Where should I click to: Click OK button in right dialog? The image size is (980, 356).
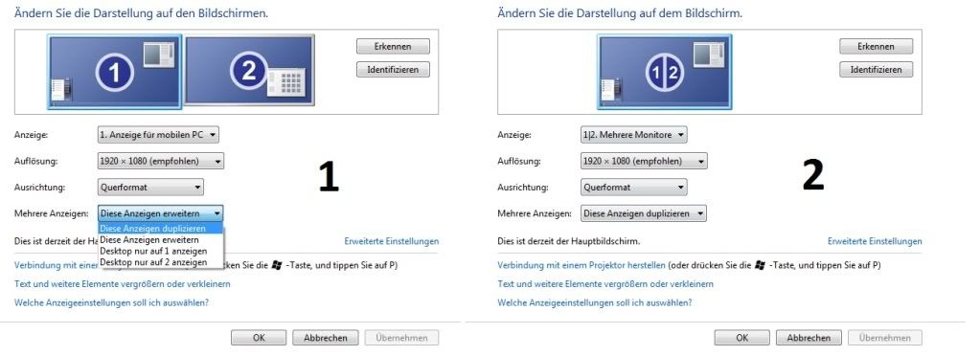[x=741, y=338]
